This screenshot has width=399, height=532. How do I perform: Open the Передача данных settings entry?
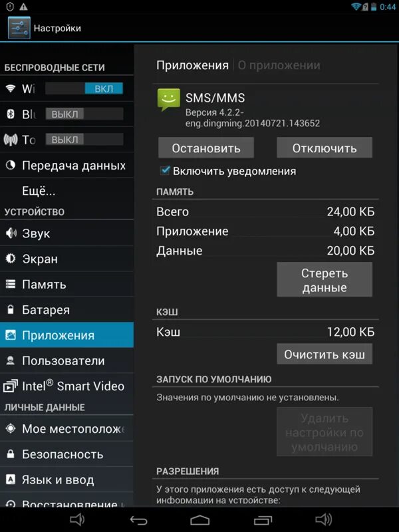coord(67,165)
